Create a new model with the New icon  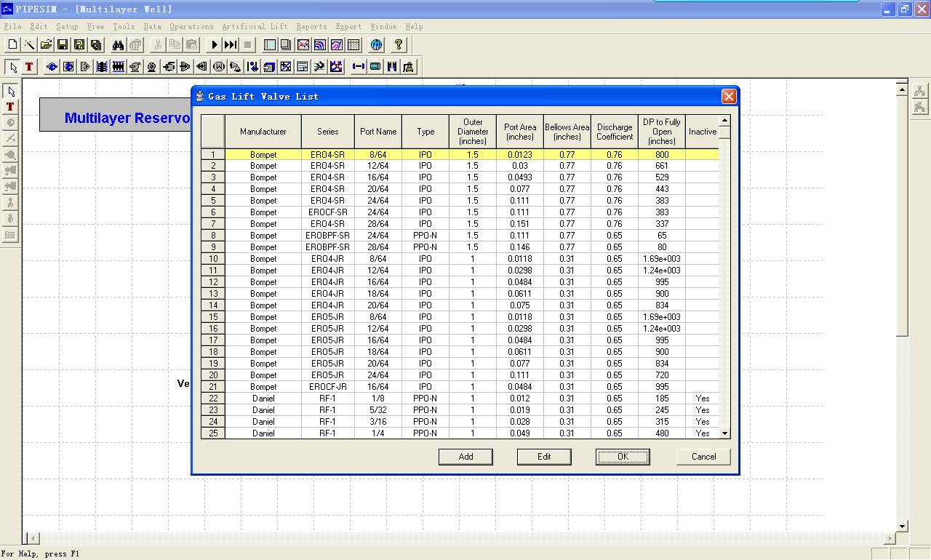pyautogui.click(x=12, y=45)
